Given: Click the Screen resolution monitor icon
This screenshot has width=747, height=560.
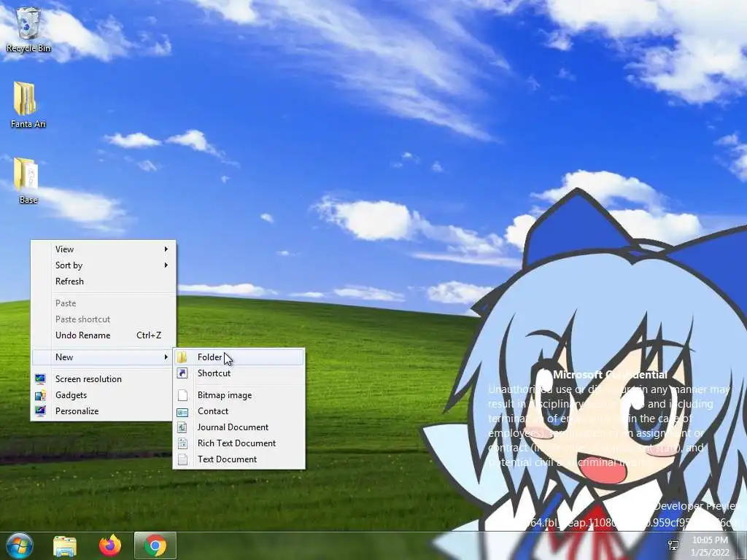Looking at the screenshot, I should [41, 379].
